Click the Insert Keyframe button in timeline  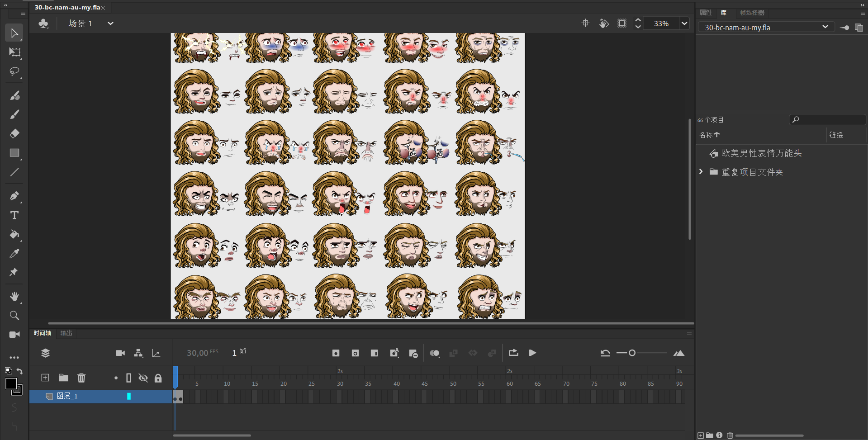click(x=336, y=353)
